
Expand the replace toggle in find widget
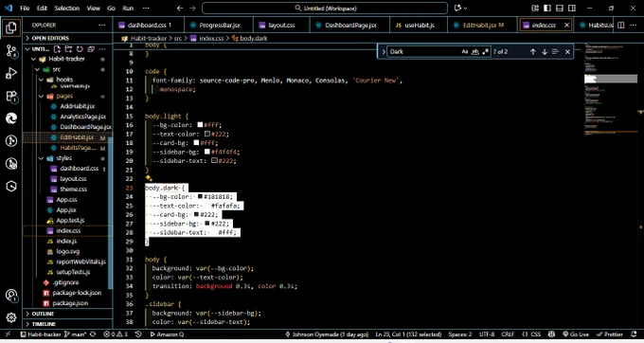384,52
